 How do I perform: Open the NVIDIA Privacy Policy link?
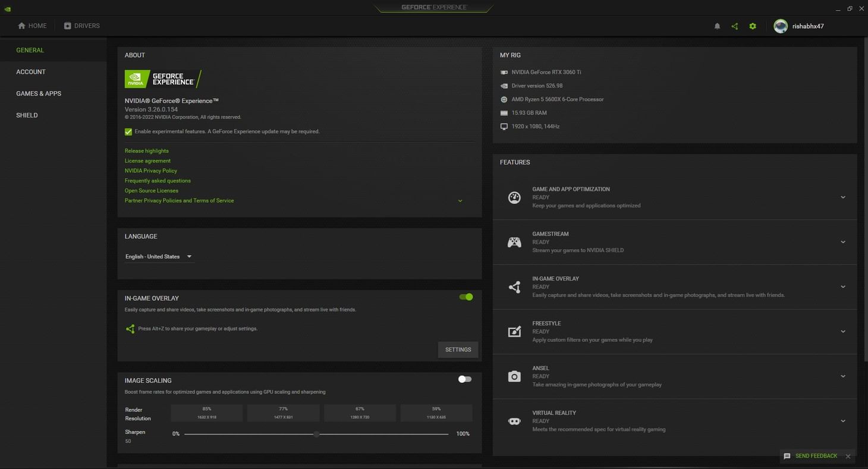[x=150, y=171]
